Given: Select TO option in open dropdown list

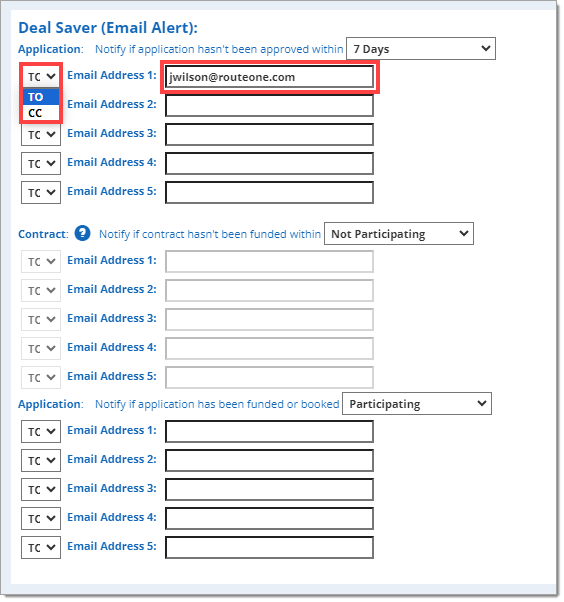Looking at the screenshot, I should point(41,97).
